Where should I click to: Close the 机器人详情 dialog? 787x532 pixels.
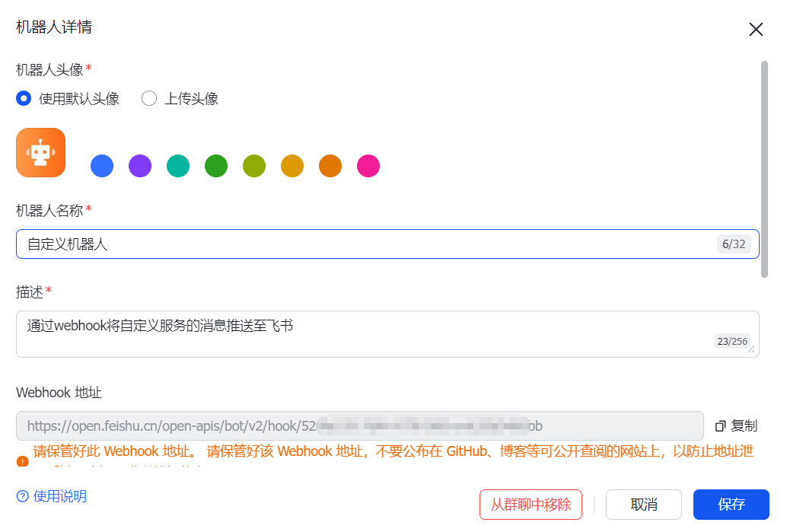755,30
